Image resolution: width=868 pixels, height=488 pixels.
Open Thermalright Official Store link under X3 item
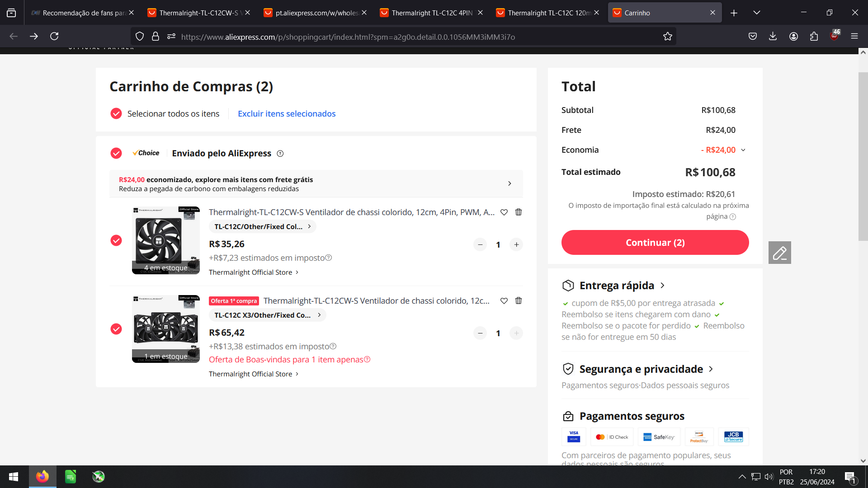[254, 374]
